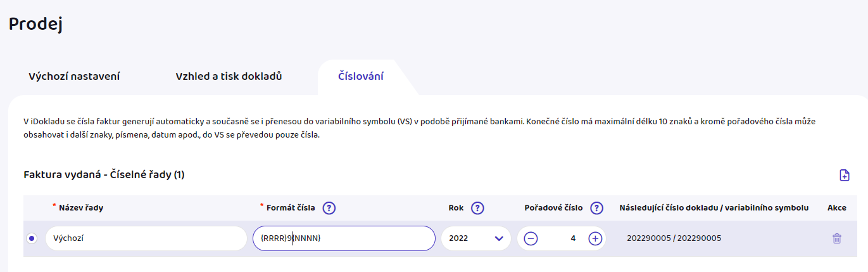Open help tooltip beside Rok
The height and width of the screenshot is (272, 868).
477,208
